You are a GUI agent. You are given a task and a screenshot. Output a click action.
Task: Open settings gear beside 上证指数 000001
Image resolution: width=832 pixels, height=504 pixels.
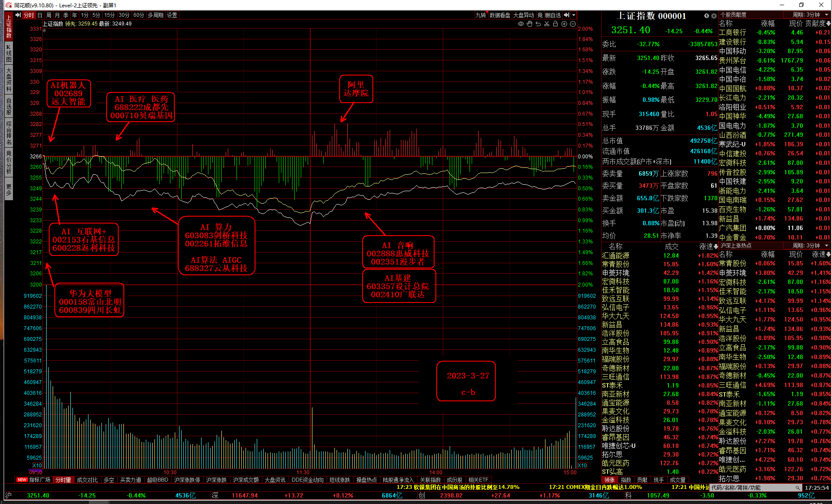point(714,16)
